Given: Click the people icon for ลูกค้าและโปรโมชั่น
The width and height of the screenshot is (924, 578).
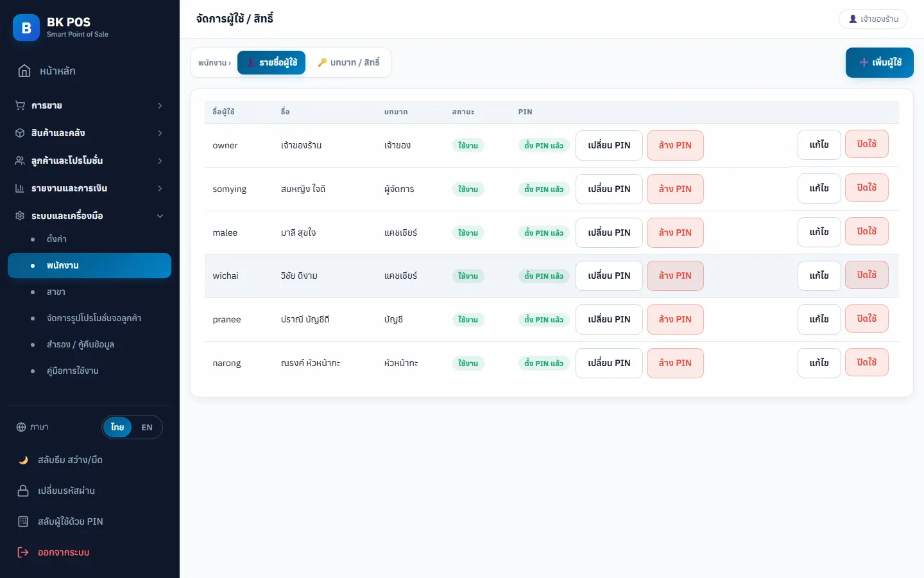Looking at the screenshot, I should point(20,161).
